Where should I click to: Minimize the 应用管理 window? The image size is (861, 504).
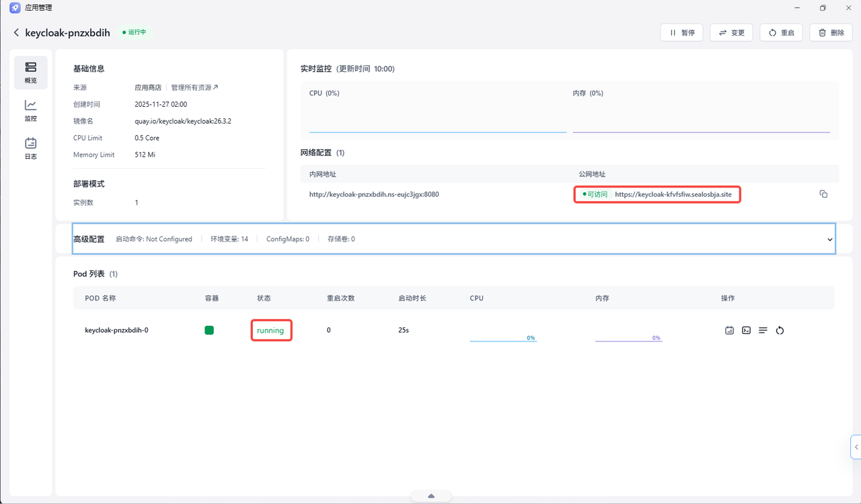click(x=798, y=8)
